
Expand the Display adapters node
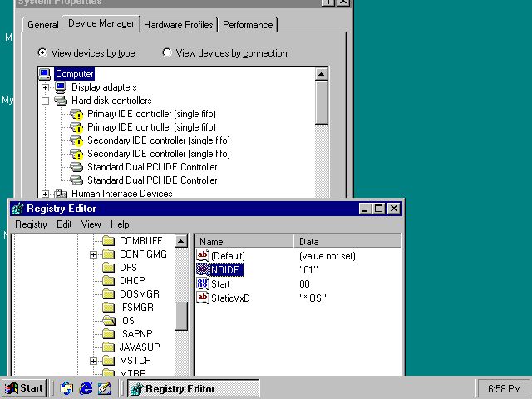coord(45,87)
